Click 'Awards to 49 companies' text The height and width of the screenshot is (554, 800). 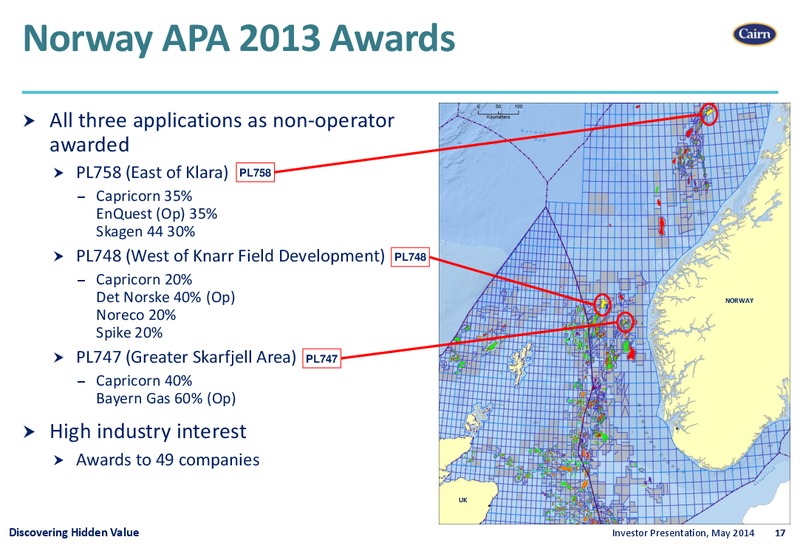click(x=168, y=460)
